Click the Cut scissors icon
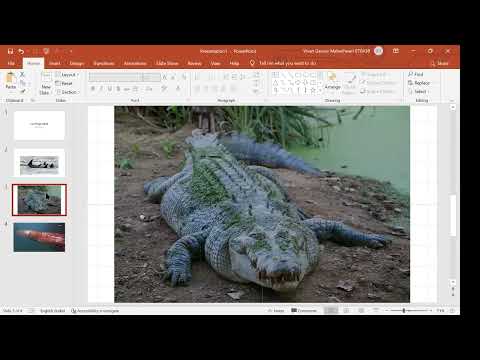Image resolution: width=480 pixels, height=360 pixels. [x=22, y=74]
